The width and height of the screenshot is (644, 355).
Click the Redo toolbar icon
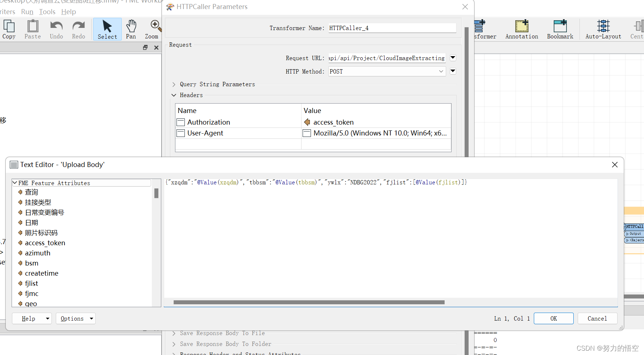tap(78, 29)
